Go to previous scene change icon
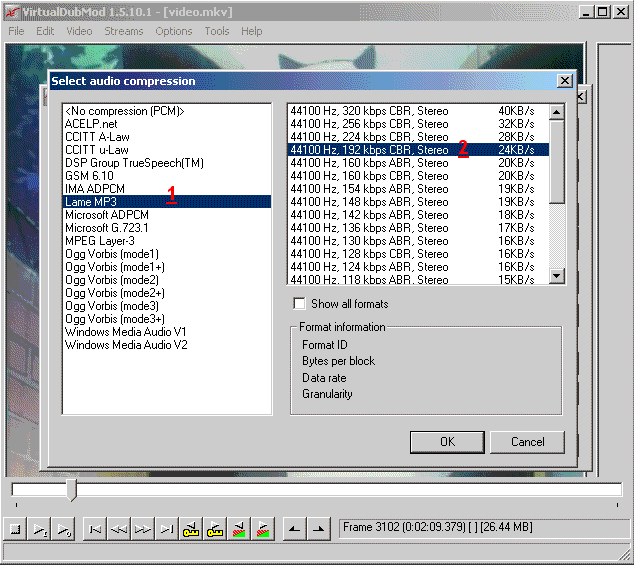634x565 pixels. (x=239, y=529)
